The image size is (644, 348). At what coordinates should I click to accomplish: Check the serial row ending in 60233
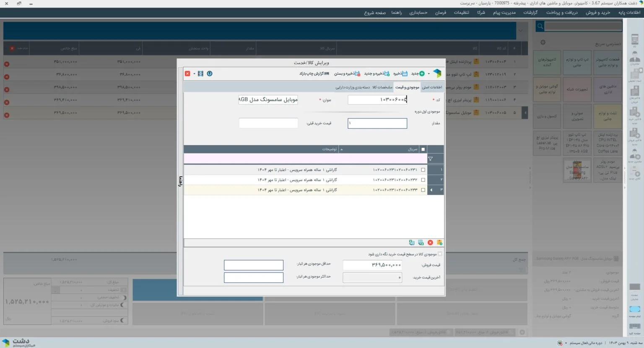click(x=423, y=190)
